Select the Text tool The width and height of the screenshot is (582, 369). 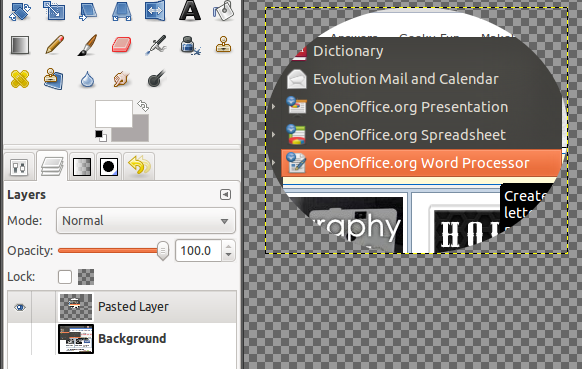tap(190, 10)
